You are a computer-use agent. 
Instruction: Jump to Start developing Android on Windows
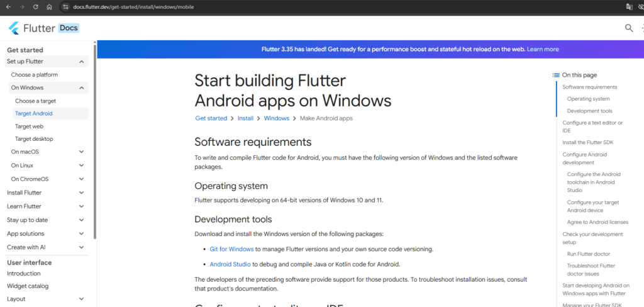tap(596, 289)
